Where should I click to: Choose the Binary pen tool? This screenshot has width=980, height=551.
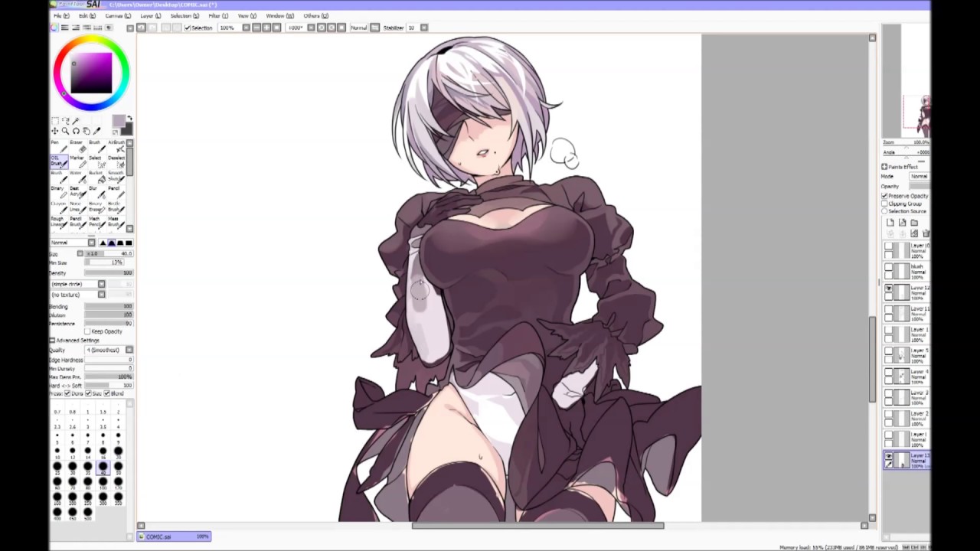57,192
